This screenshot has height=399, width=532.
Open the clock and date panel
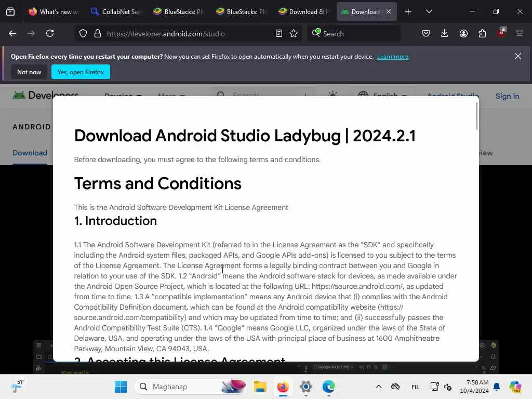coord(474,387)
